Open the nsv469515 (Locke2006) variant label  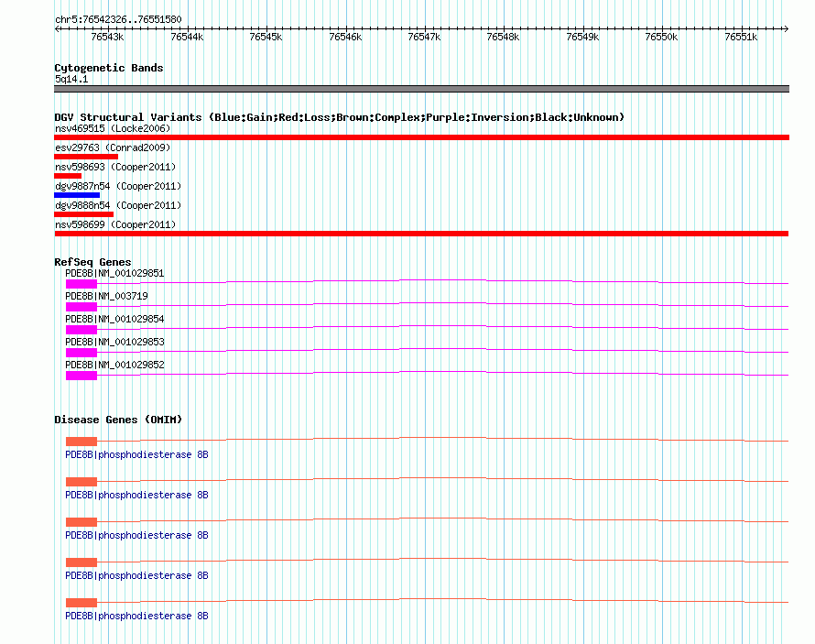[x=113, y=128]
